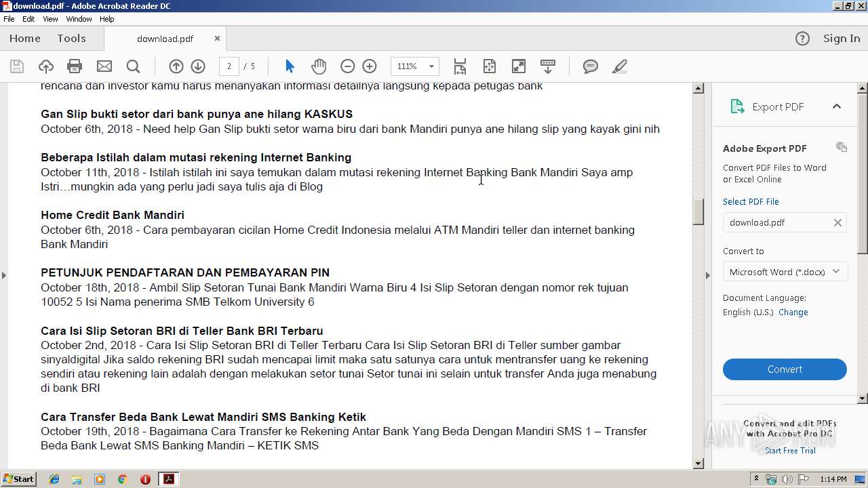Screen dimensions: 868x488
Task: Click the fit one full page icon
Action: [x=489, y=66]
